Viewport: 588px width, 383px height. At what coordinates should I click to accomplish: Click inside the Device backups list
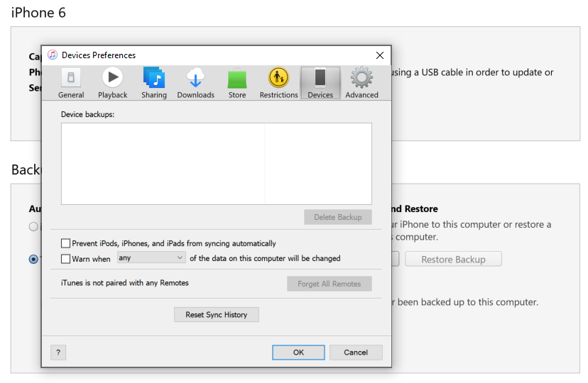pyautogui.click(x=217, y=164)
